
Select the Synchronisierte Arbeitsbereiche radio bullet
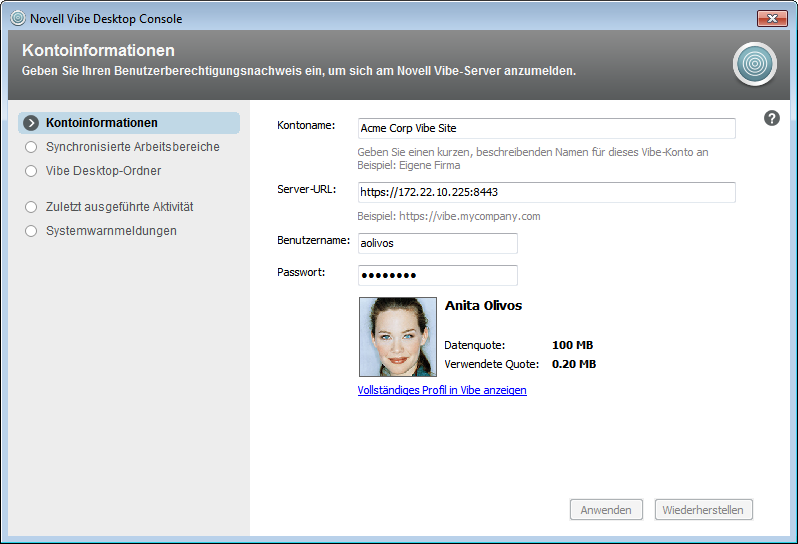pyautogui.click(x=31, y=147)
